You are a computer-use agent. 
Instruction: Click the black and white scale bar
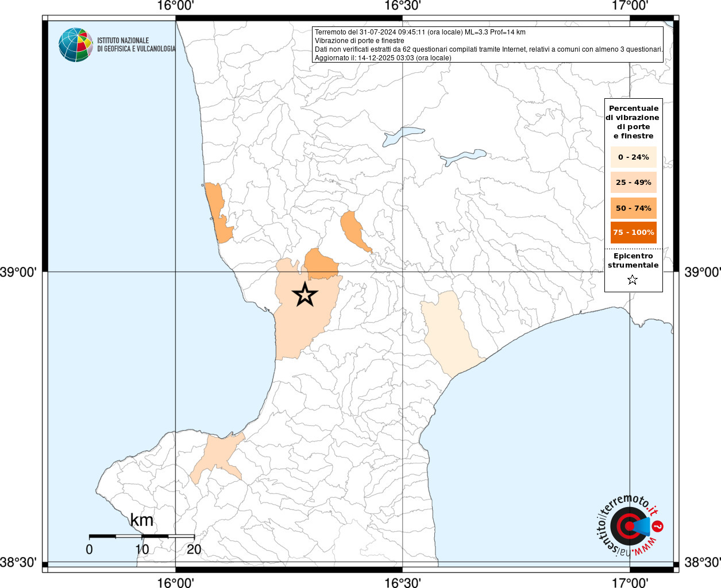click(x=142, y=536)
